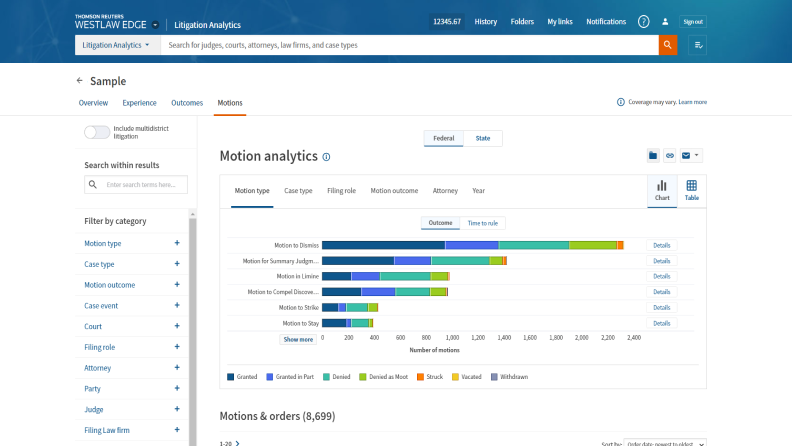Viewport: 792px width, 446px height.
Task: Expand the Motion type filter
Action: click(x=177, y=243)
